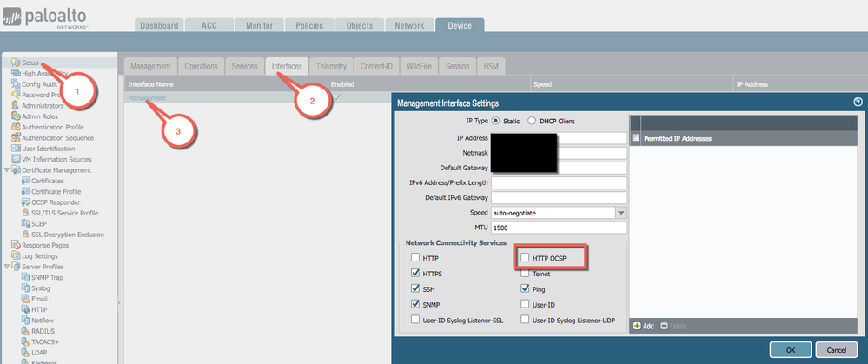Uncheck the SNMP service checkbox
Viewport: 868px width, 364px height.
(x=415, y=304)
